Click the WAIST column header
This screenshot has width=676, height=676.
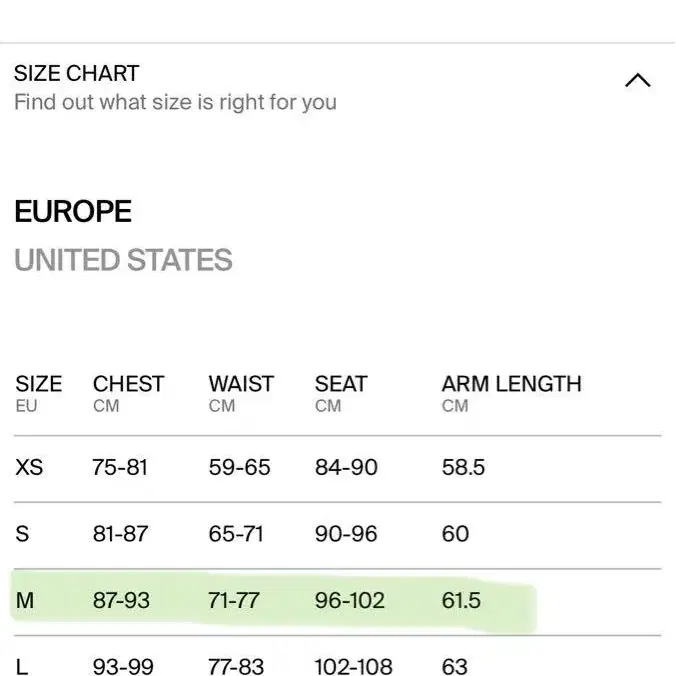click(x=241, y=385)
